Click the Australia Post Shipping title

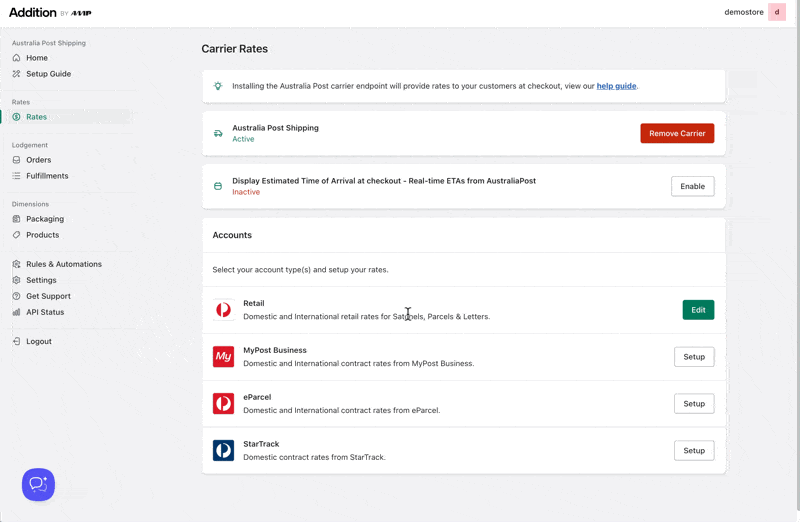point(275,128)
